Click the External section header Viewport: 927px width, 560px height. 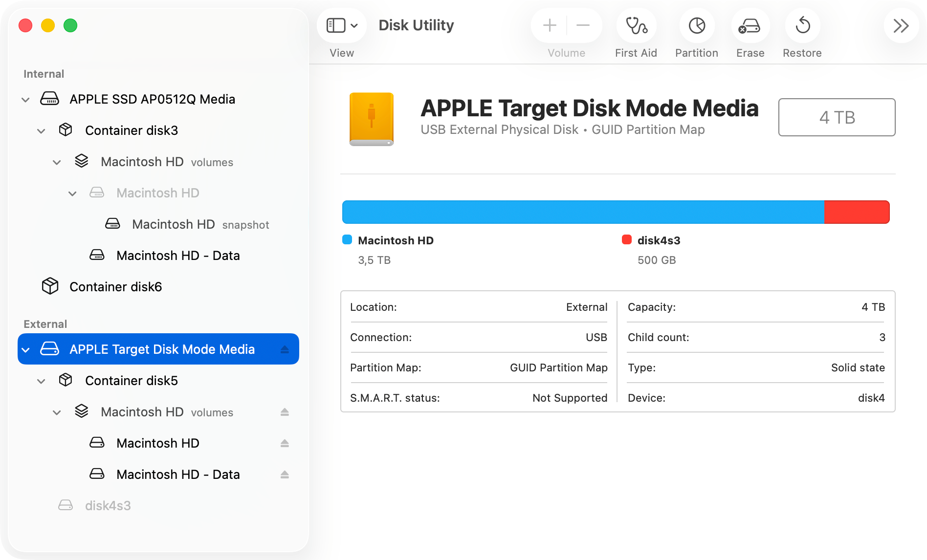45,324
